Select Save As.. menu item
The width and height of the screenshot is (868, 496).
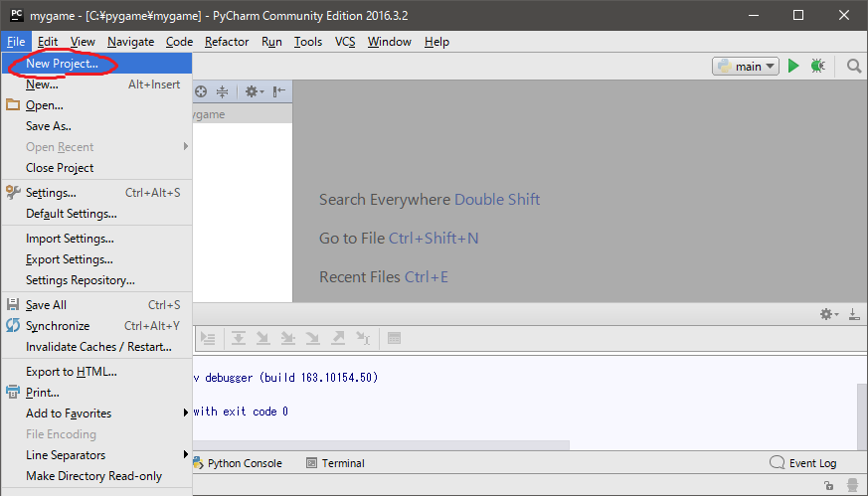(x=96, y=125)
